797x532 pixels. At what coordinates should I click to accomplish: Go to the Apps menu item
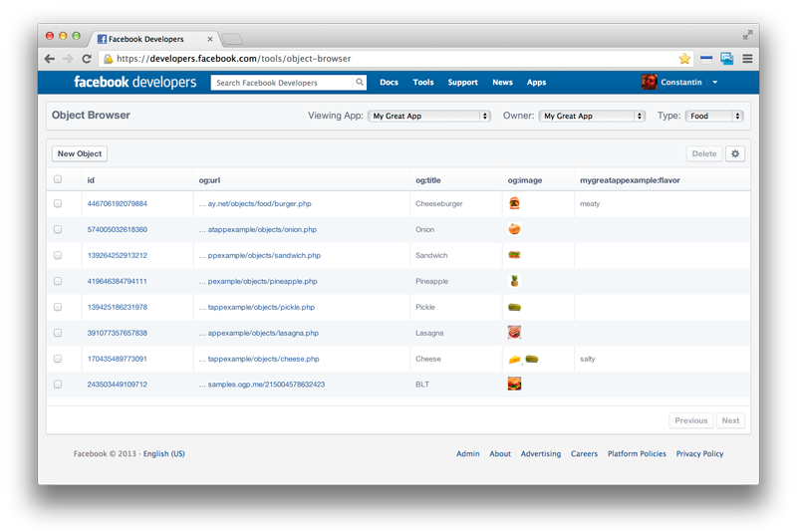pyautogui.click(x=536, y=83)
